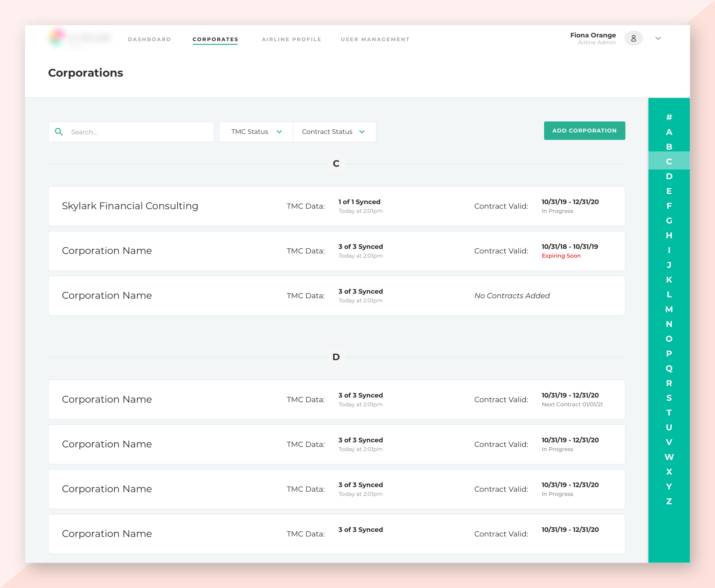This screenshot has height=588, width=715.
Task: Jump to the # index section
Action: click(x=669, y=117)
